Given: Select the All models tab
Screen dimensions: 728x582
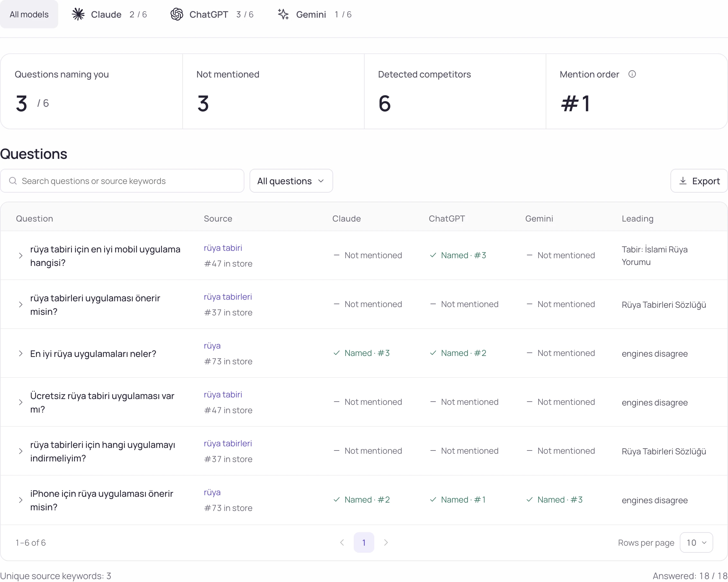Looking at the screenshot, I should (29, 14).
